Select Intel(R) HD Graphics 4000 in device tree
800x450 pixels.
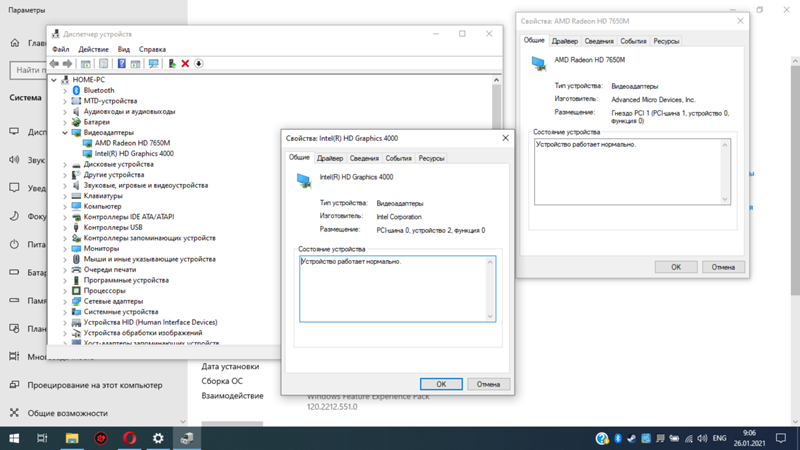point(134,154)
